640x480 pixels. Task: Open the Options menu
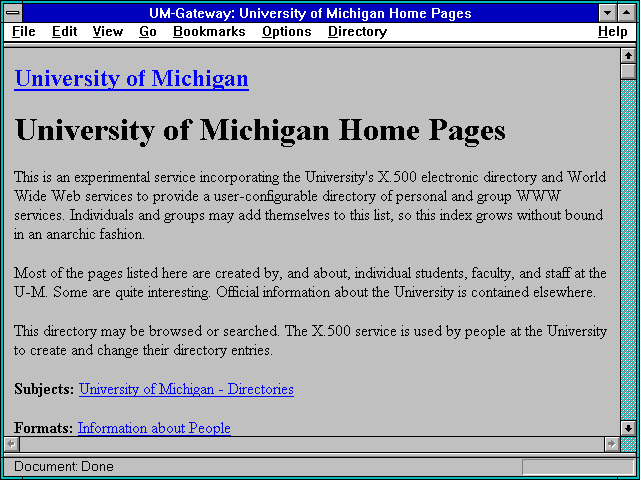287,32
